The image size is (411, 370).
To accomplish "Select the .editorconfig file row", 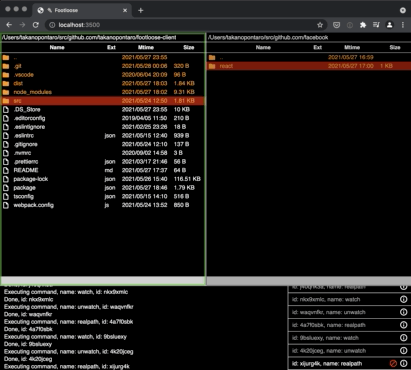I will [x=103, y=118].
